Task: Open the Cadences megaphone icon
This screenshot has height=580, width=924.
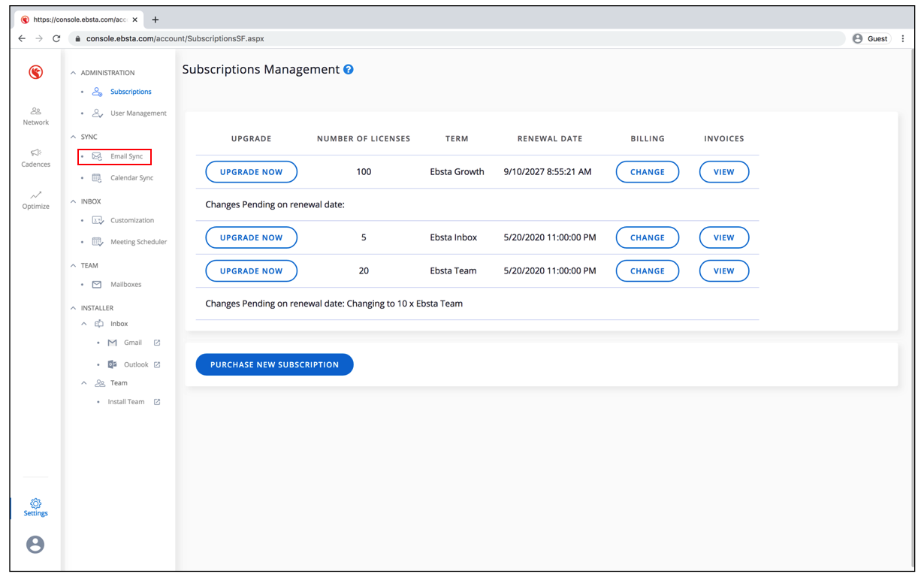Action: pyautogui.click(x=35, y=153)
